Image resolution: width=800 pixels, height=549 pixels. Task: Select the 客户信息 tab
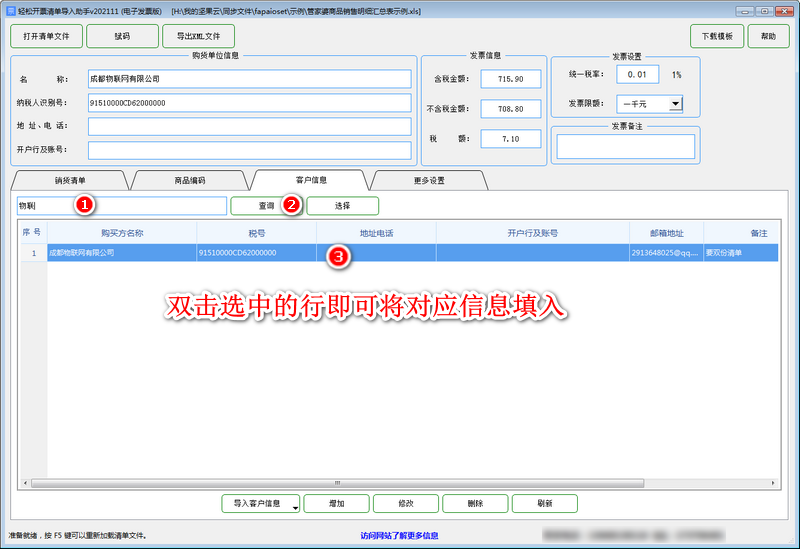click(311, 180)
